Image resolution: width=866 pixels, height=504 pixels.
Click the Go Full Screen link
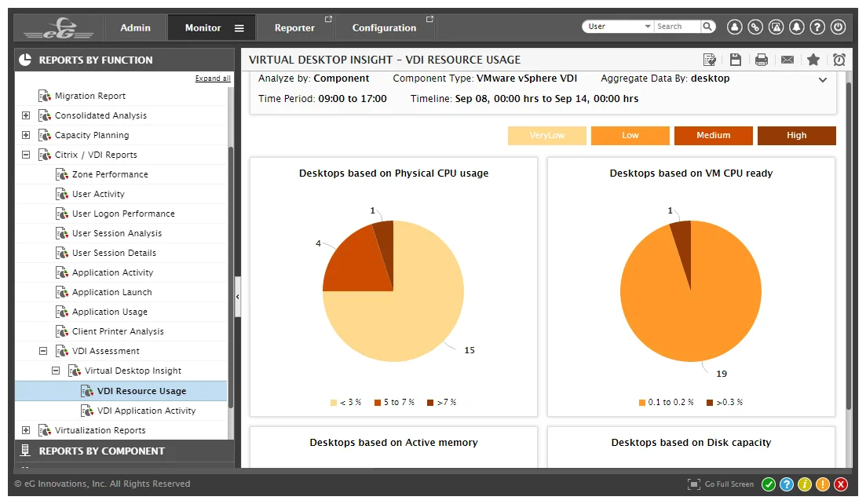tap(729, 484)
